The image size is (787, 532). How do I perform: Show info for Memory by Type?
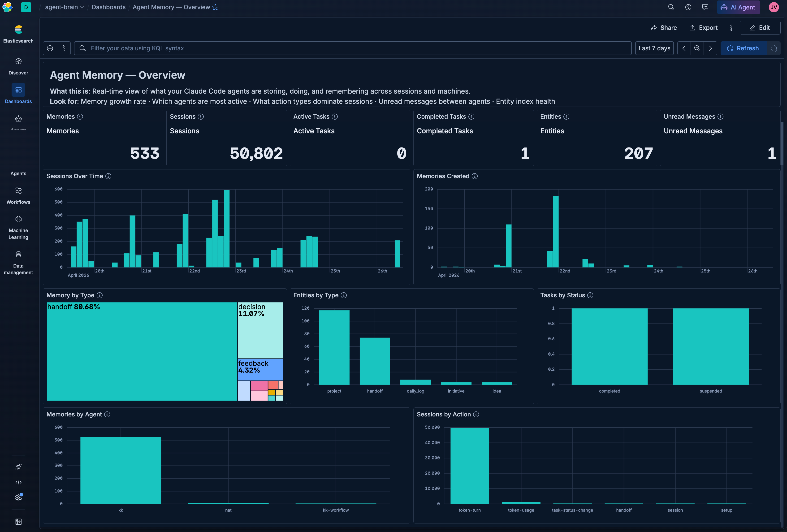[x=99, y=295]
